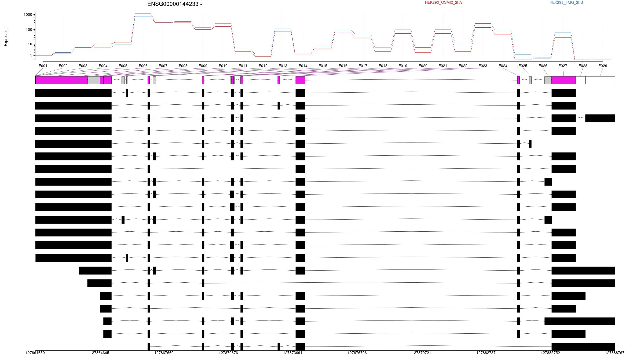This screenshot has height=357, width=644.
Task: Click genomic coordinate 127885752
Action: pyautogui.click(x=550, y=353)
